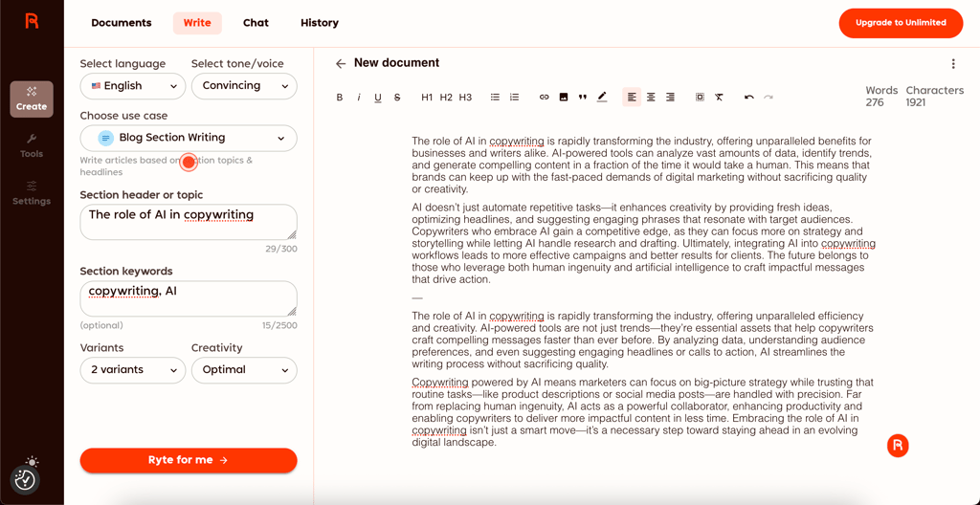Screen dimensions: 980x505
Task: Insert a numbered list
Action: click(514, 97)
